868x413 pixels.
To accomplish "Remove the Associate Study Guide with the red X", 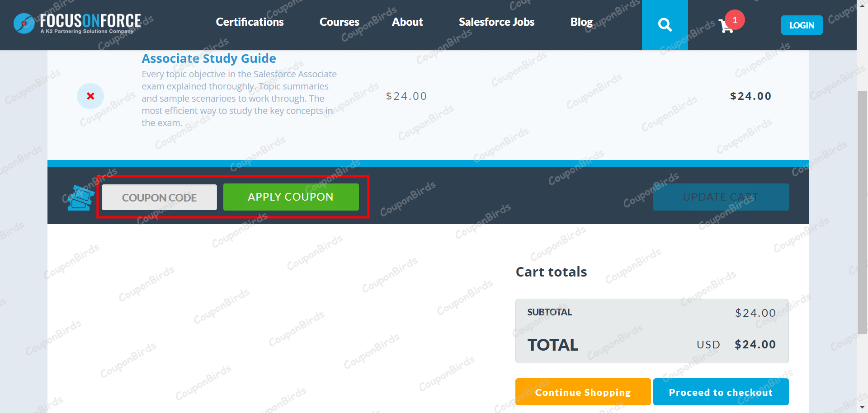I will pyautogui.click(x=90, y=96).
